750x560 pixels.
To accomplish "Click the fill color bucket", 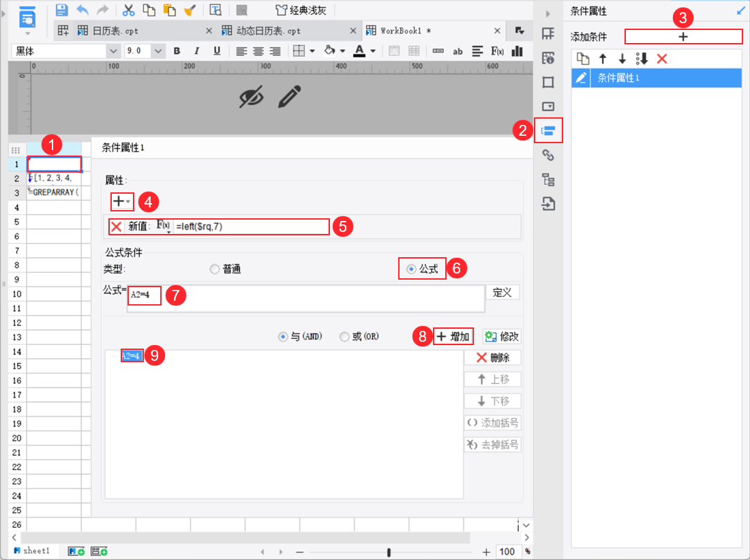I will click(329, 50).
